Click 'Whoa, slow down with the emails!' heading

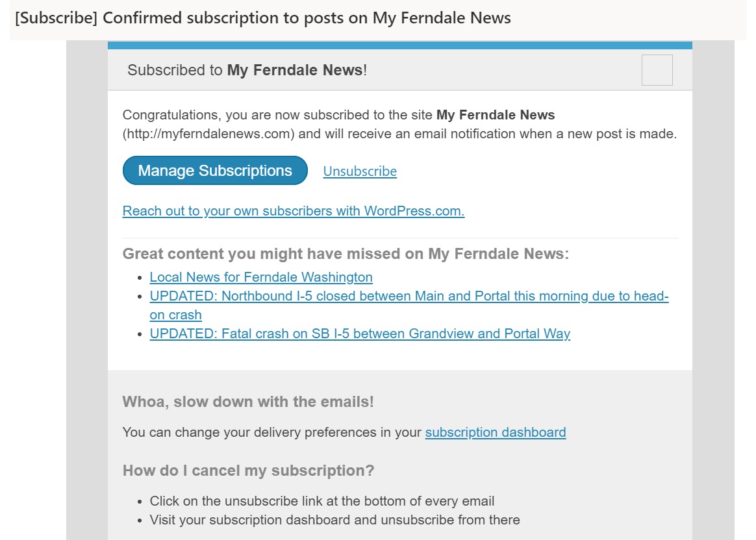(x=248, y=401)
